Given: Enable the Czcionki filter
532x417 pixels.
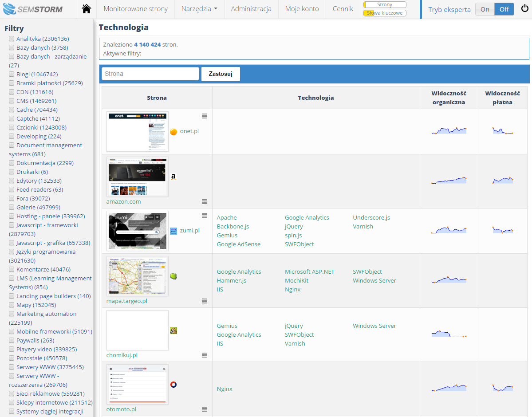Looking at the screenshot, I should [x=12, y=127].
